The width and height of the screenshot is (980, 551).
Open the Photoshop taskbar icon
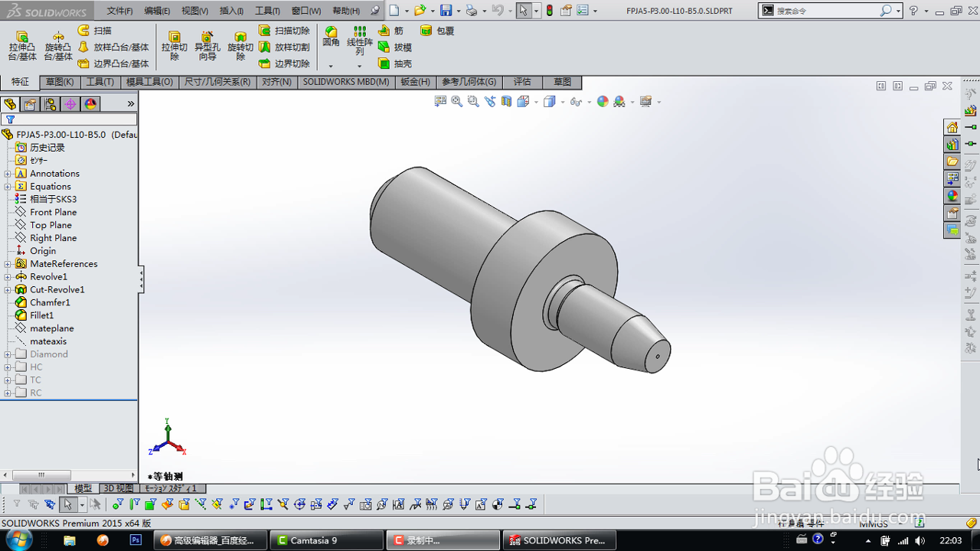pos(136,540)
